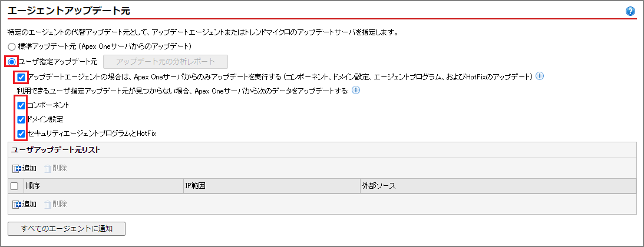Uncheck the セキュリティエージェントプログラムとHotFix checkbox
Viewport: 644px width, 247px height.
pos(21,133)
